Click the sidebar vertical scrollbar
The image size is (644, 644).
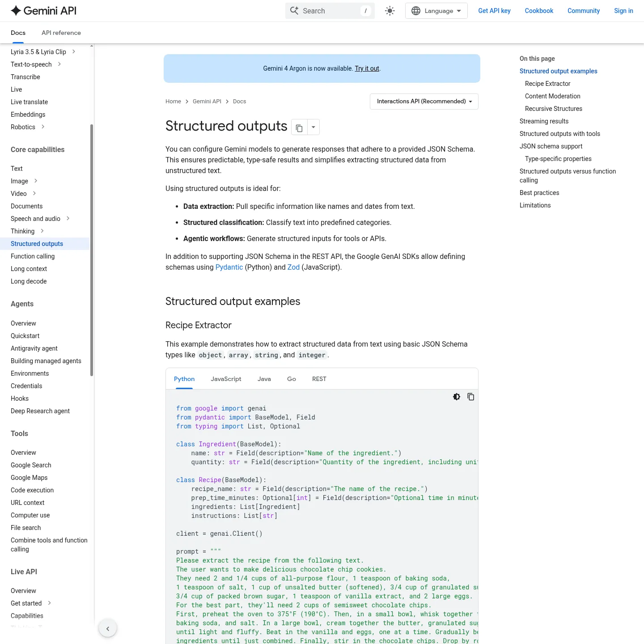pyautogui.click(x=92, y=250)
